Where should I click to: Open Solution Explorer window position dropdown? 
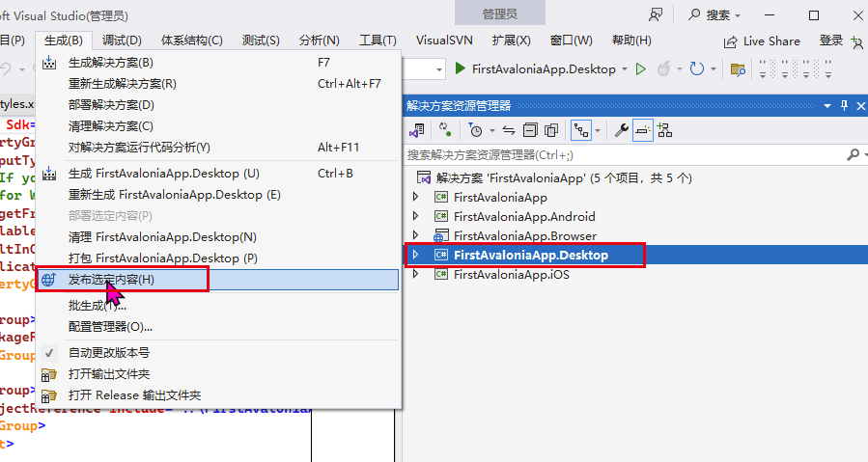point(827,106)
